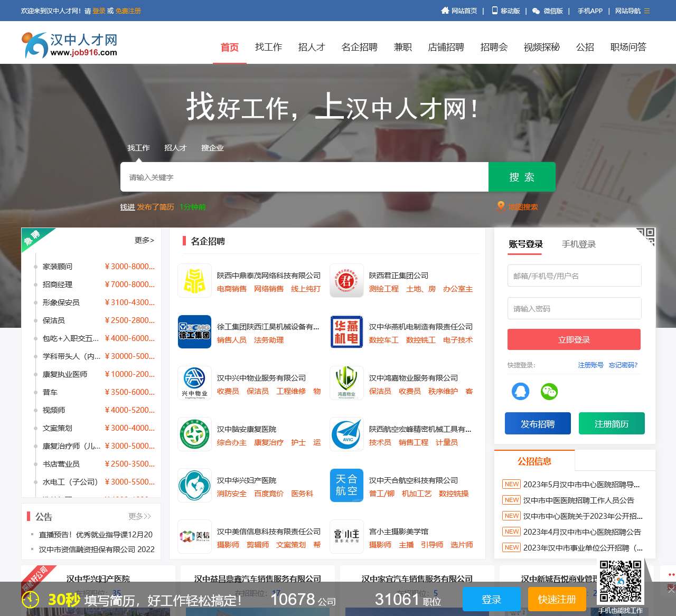Open the 汉中华兴妇产医院 logo
The width and height of the screenshot is (676, 616).
(194, 486)
